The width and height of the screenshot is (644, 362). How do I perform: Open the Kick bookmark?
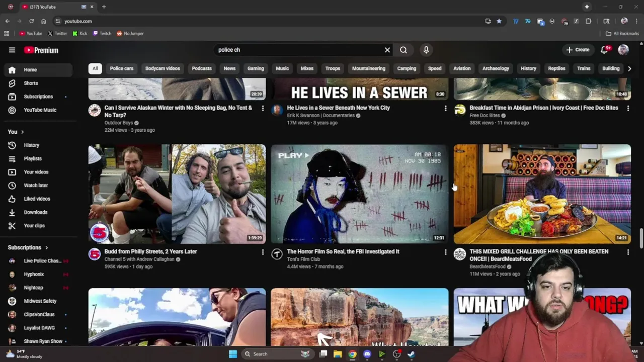[x=80, y=34]
